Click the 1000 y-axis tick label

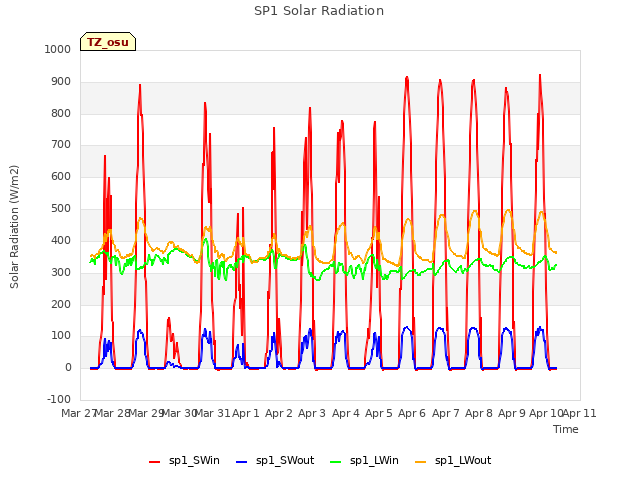click(58, 49)
